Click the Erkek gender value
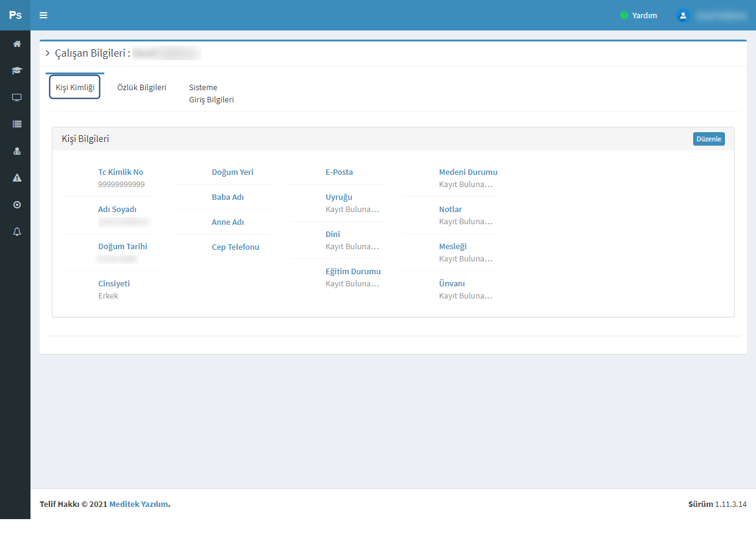This screenshot has width=756, height=538. click(108, 296)
